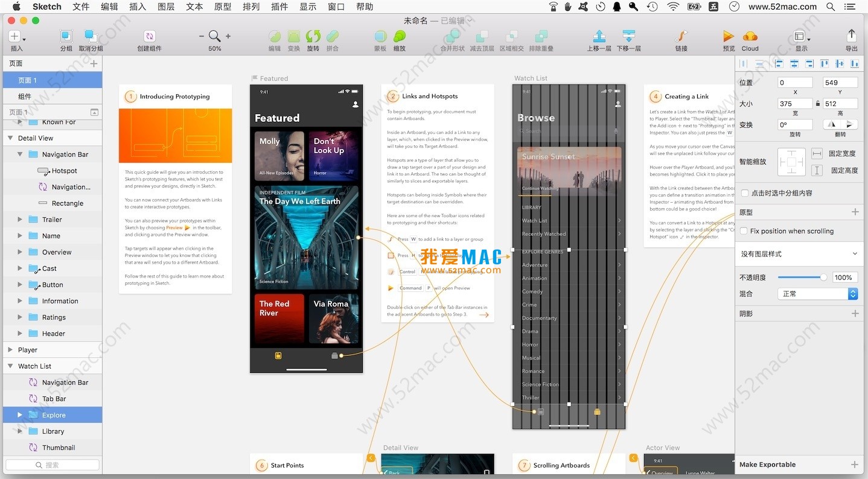Open the 编辑 menu in menu bar
The image size is (868, 479).
pos(109,7)
